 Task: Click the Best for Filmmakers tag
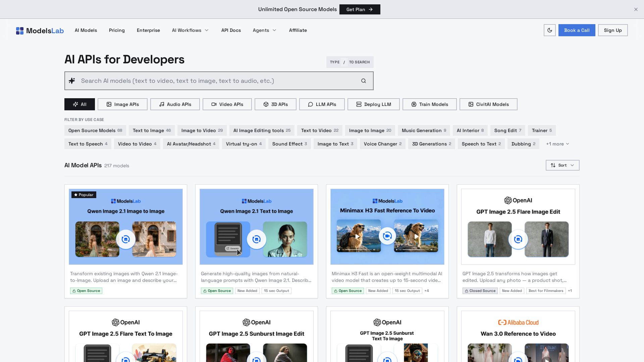(x=546, y=291)
